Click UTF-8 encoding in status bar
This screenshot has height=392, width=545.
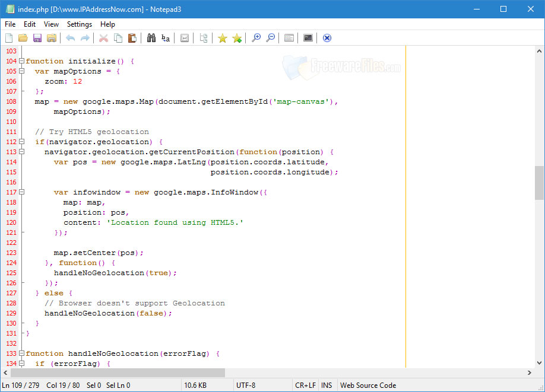[x=246, y=385]
